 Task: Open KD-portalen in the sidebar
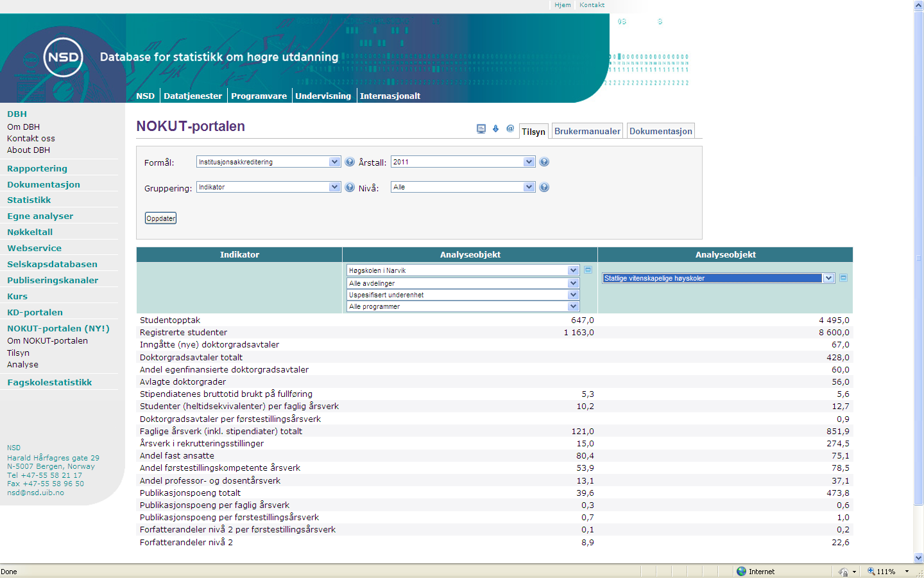point(35,313)
